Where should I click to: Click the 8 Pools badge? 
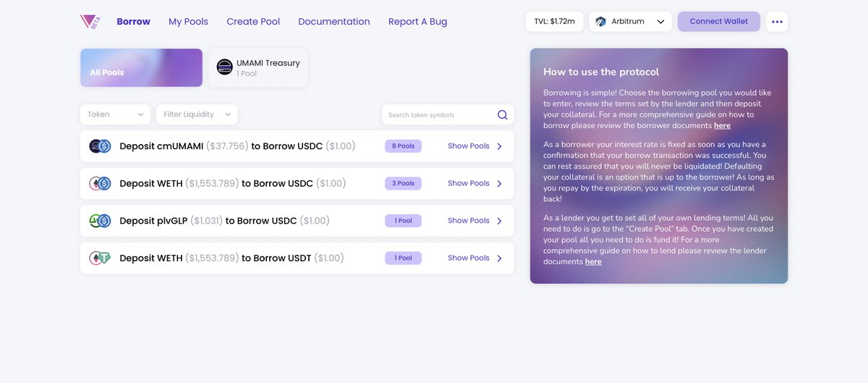click(x=403, y=146)
